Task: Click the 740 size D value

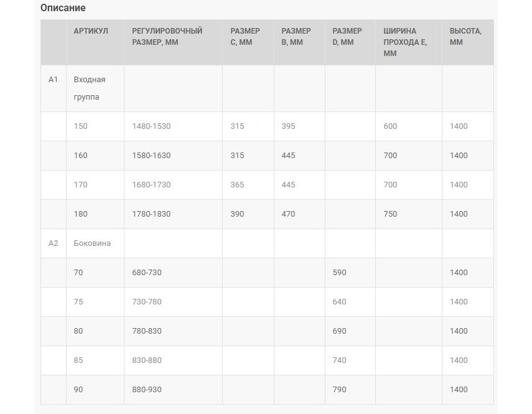Action: [339, 360]
